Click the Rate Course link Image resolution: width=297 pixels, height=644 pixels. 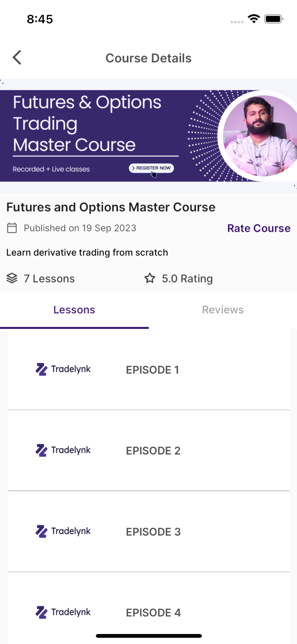point(258,228)
